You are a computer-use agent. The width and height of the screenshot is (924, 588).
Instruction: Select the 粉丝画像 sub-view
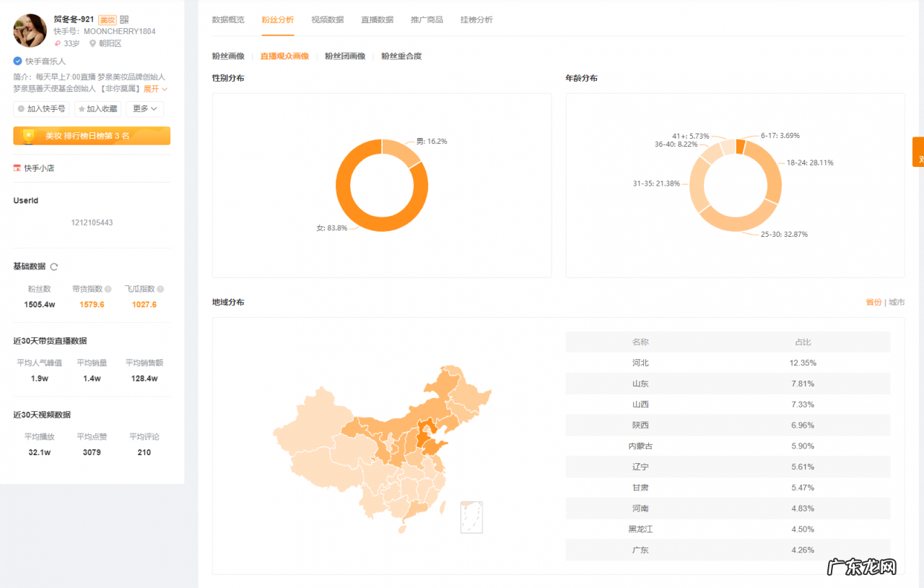tap(228, 56)
